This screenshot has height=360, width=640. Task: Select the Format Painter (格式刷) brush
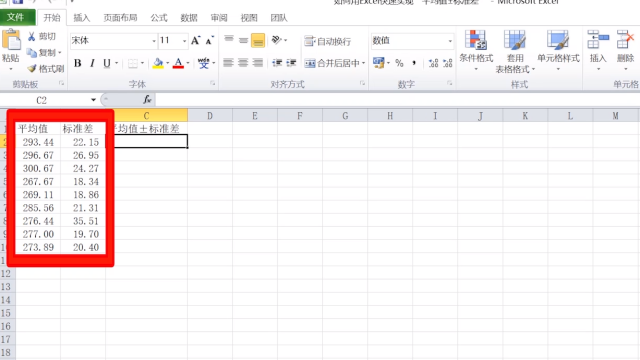click(x=32, y=69)
